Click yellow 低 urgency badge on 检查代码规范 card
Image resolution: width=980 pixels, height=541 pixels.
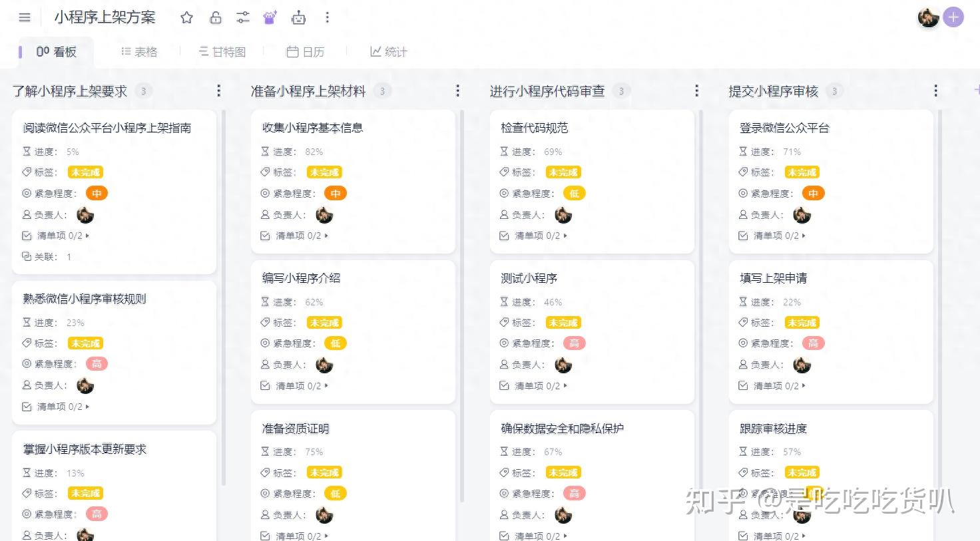[x=574, y=194]
